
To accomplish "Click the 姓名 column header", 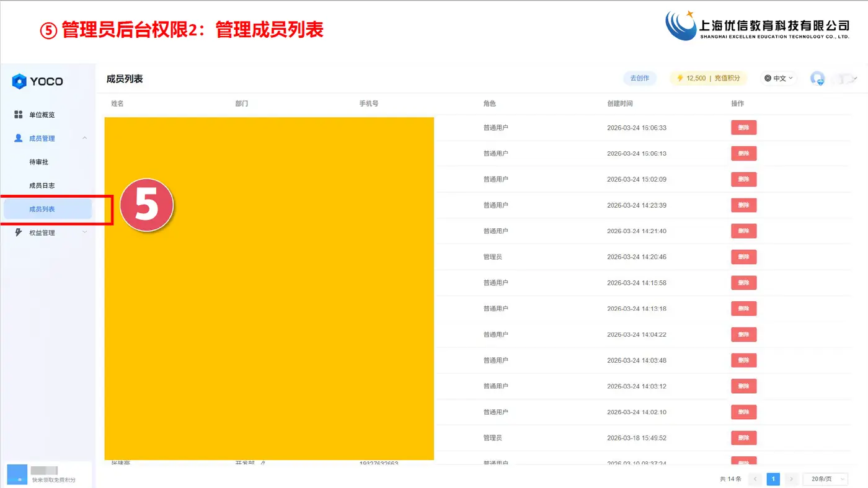I will tap(117, 104).
